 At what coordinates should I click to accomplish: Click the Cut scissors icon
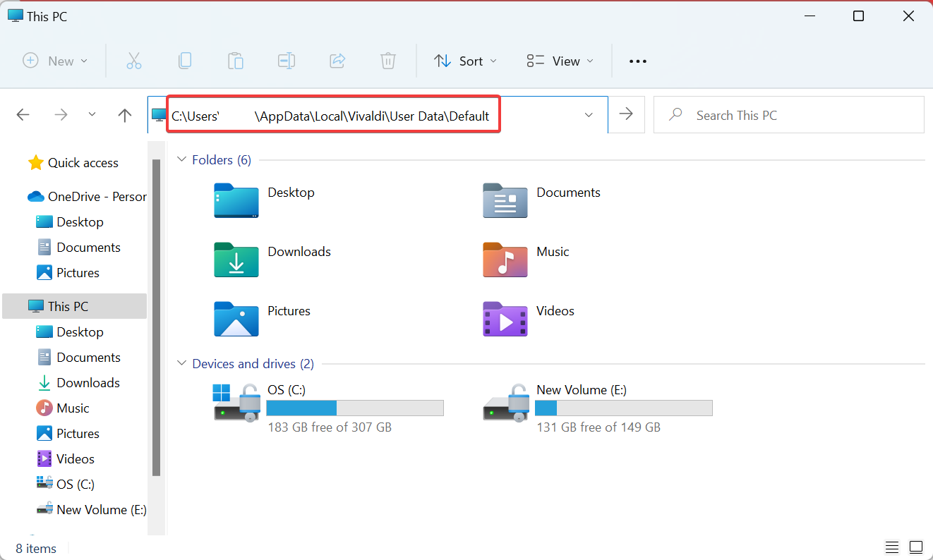coord(134,61)
